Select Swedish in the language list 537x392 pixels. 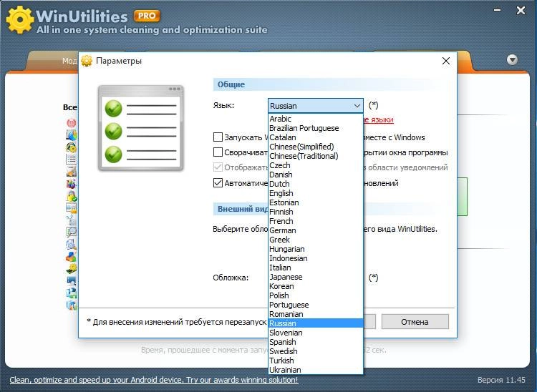click(x=316, y=351)
